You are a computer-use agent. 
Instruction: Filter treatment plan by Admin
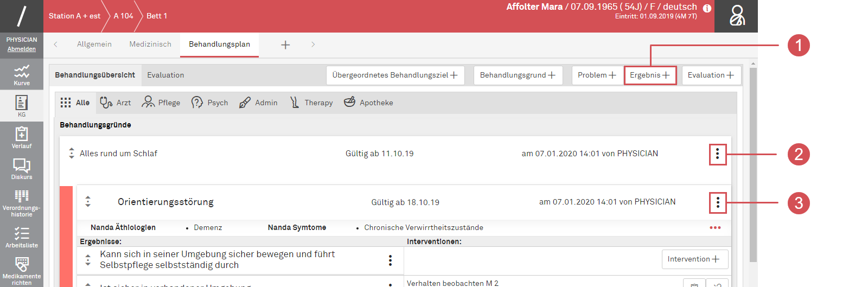[x=258, y=103]
